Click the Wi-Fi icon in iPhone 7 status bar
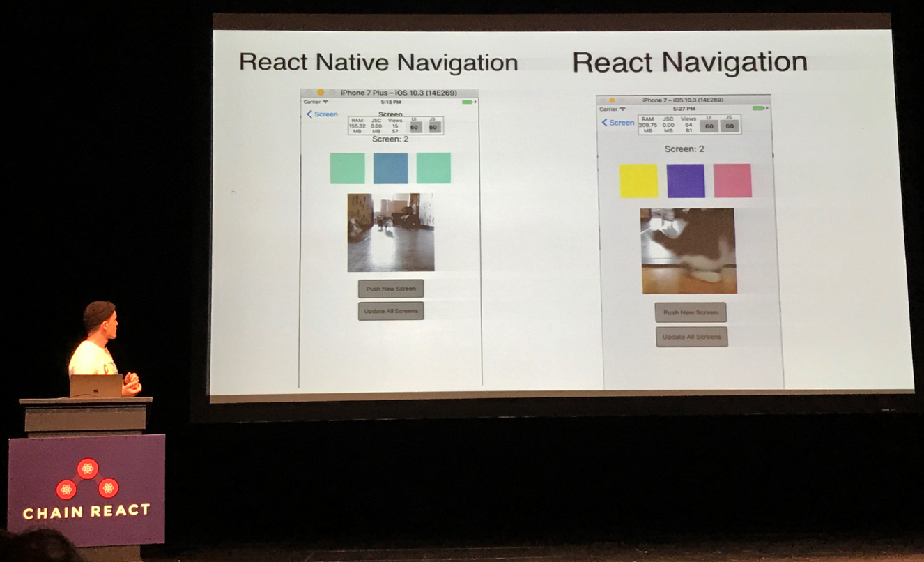 point(622,109)
